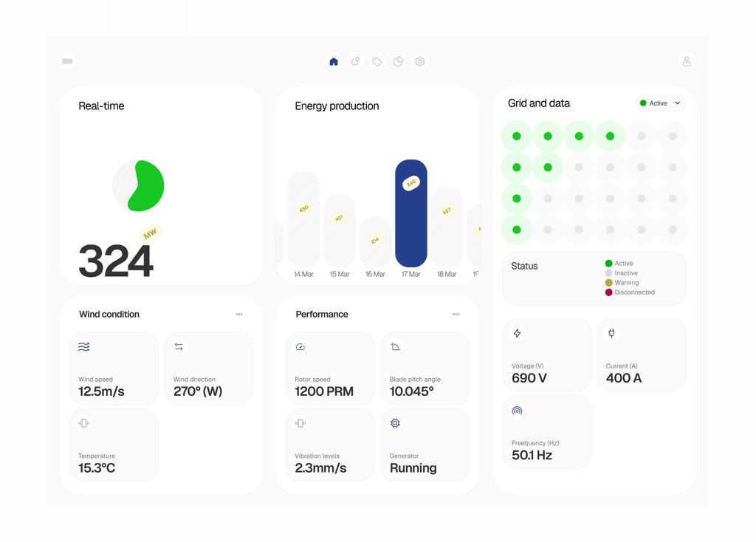The image size is (756, 542).
Task: Select the last green dot in grid's top row
Action: pos(610,136)
